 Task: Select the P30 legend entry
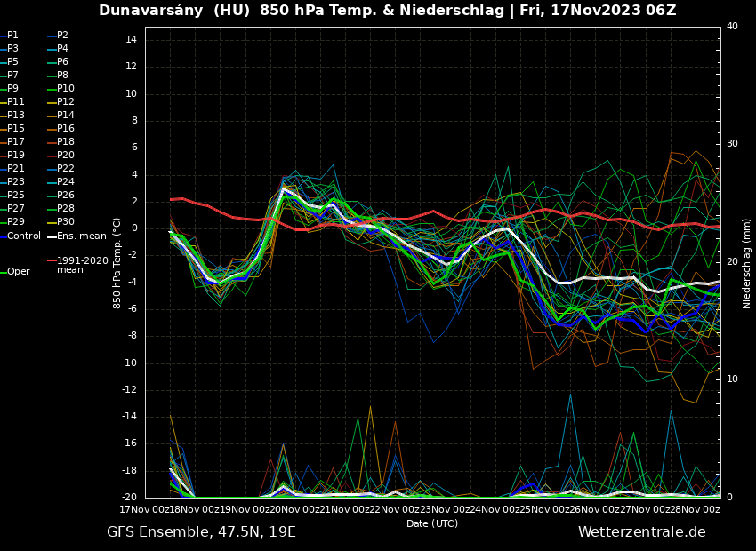[x=65, y=222]
